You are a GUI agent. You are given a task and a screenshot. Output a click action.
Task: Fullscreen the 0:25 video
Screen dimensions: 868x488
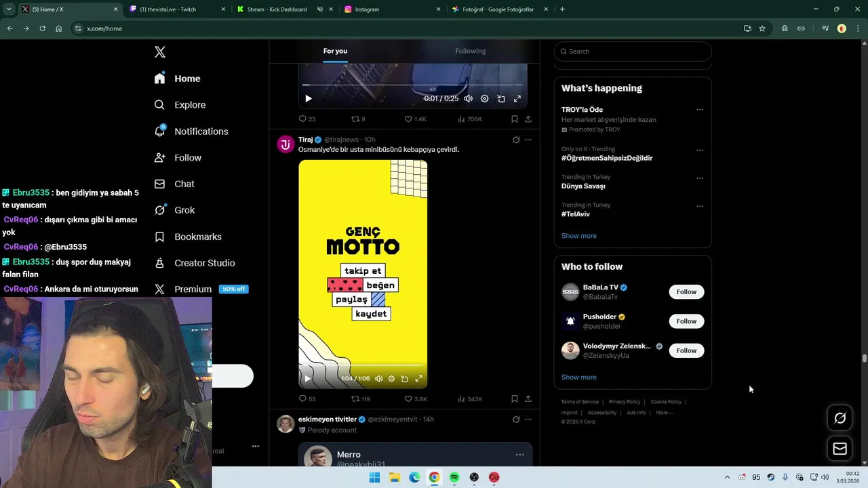click(517, 98)
